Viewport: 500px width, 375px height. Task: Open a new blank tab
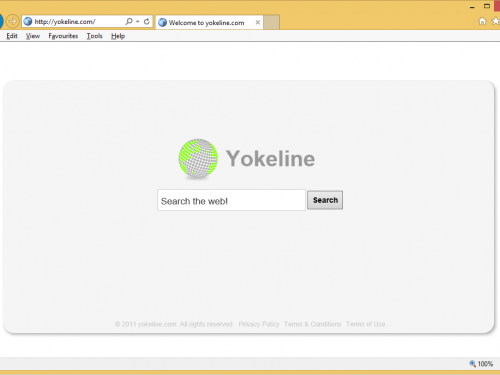[x=272, y=22]
